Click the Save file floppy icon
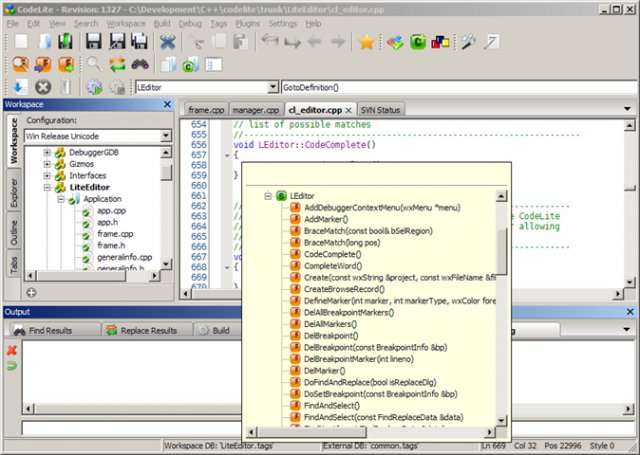 pos(93,42)
